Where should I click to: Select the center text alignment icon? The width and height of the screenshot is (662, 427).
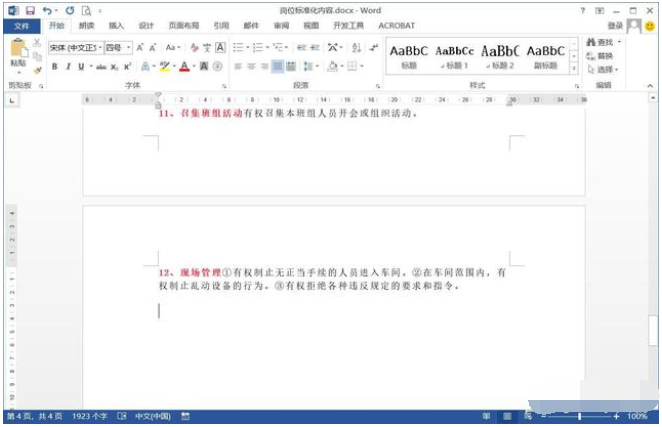[x=251, y=67]
